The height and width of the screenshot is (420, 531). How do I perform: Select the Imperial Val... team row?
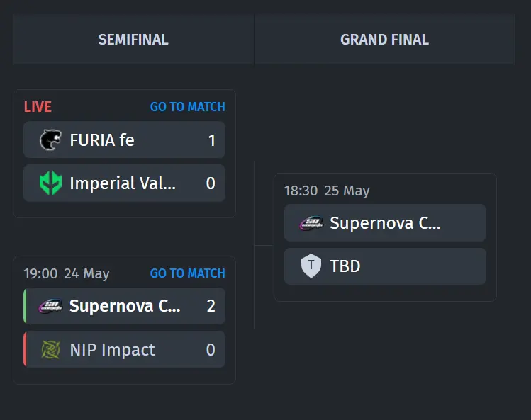pyautogui.click(x=124, y=183)
